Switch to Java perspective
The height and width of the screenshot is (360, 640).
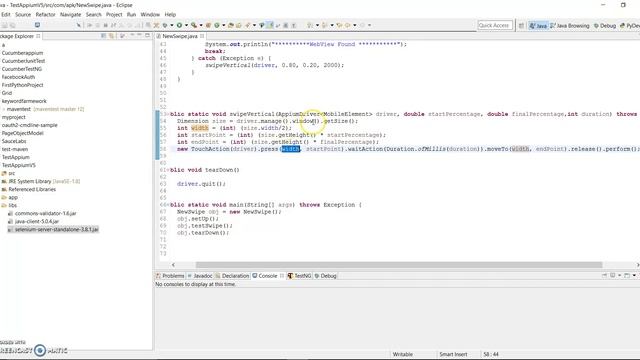coord(538,25)
